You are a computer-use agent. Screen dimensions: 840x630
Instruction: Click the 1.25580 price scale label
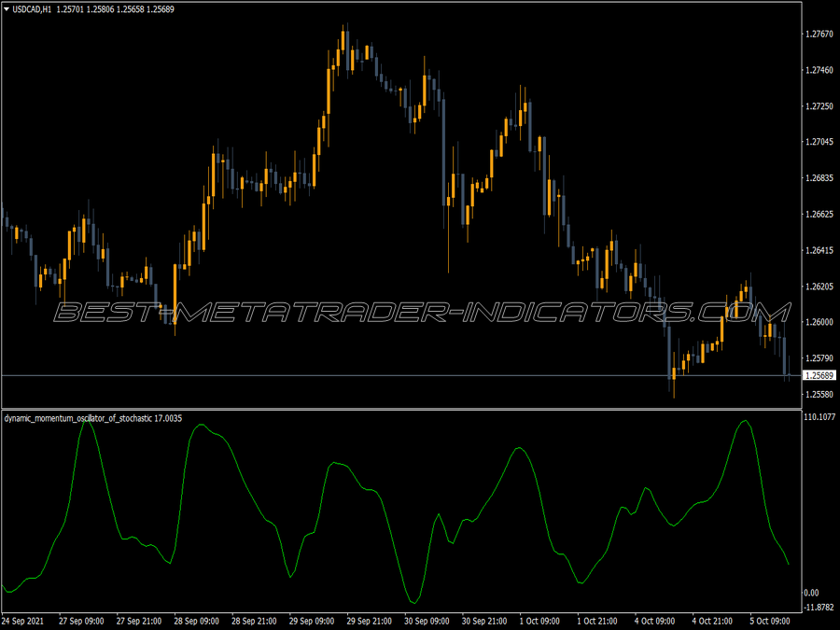[x=819, y=394]
